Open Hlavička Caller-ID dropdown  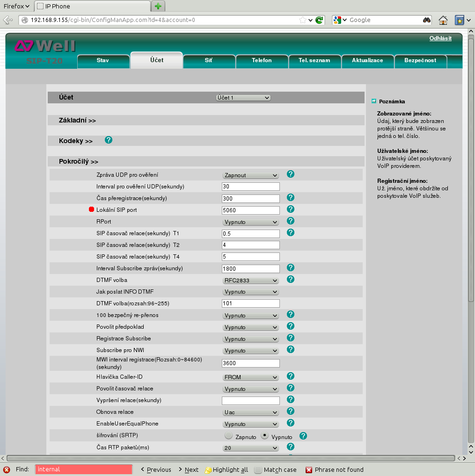(251, 377)
